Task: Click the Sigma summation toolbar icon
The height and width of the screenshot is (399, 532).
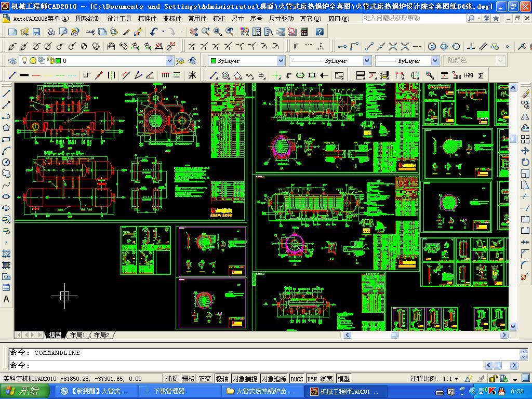Action: pos(481,75)
